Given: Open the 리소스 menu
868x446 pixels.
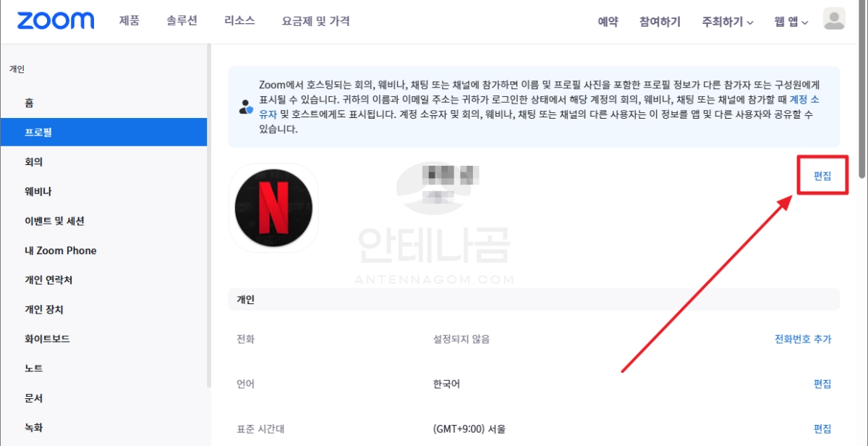Looking at the screenshot, I should 239,21.
